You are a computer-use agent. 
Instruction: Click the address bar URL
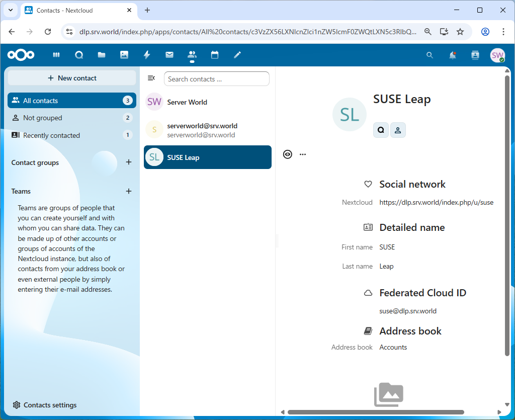pos(248,32)
